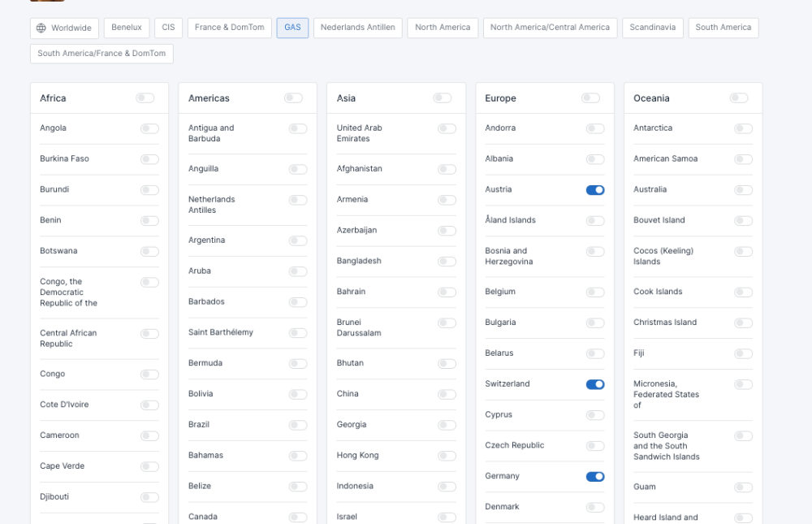
Task: Enable the Djibouti toggle
Action: click(149, 497)
